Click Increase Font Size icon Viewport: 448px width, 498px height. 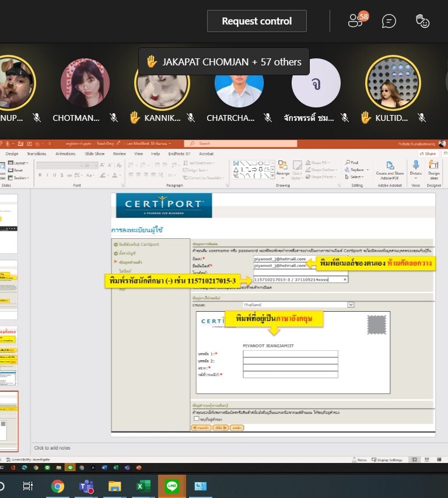102,165
